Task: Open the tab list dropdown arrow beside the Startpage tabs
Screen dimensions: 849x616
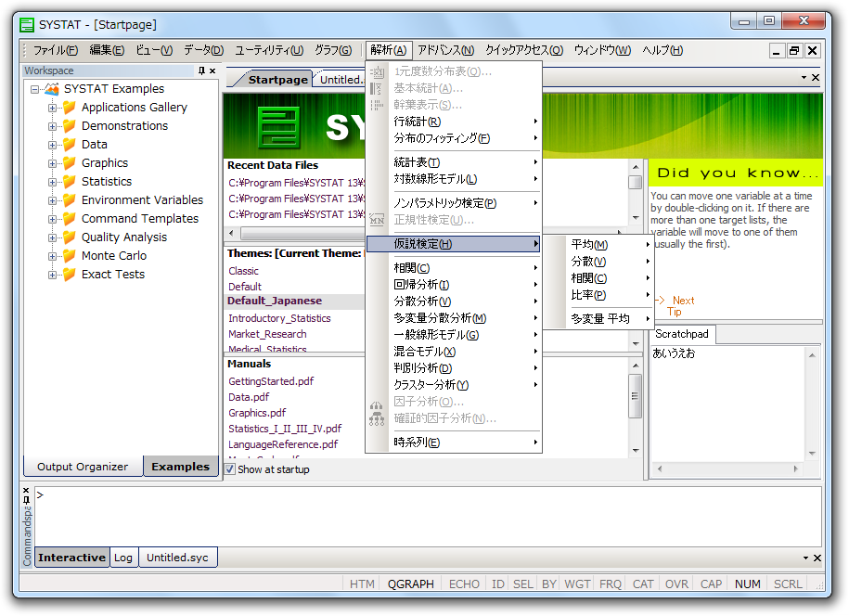Action: pos(804,77)
